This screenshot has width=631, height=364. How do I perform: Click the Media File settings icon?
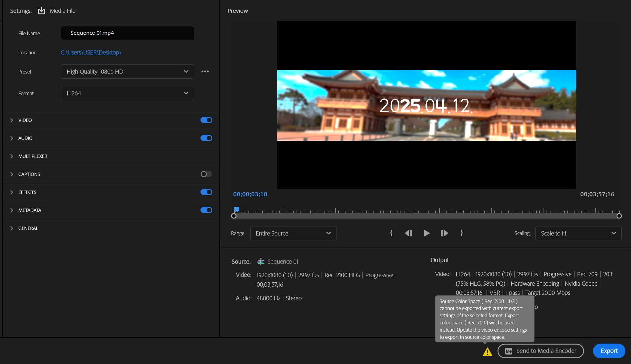coord(41,11)
